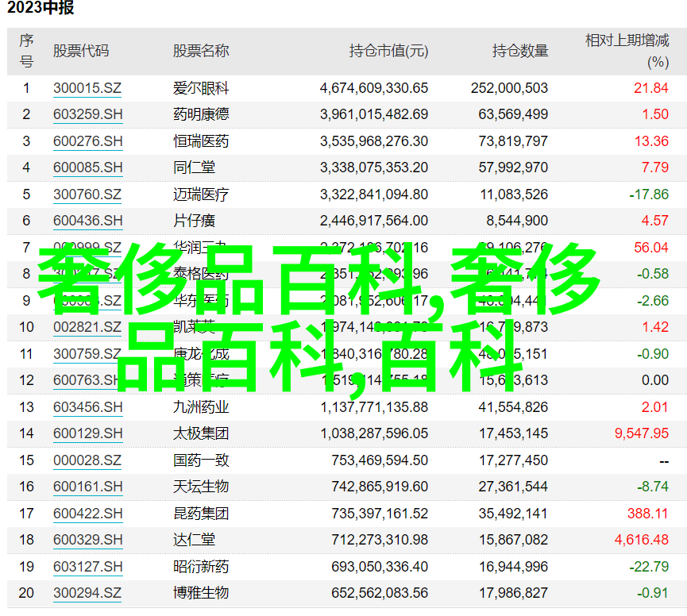Screen dimensions: 687x616
Task: Open stock code link 002821.SZ
Action: 87,327
